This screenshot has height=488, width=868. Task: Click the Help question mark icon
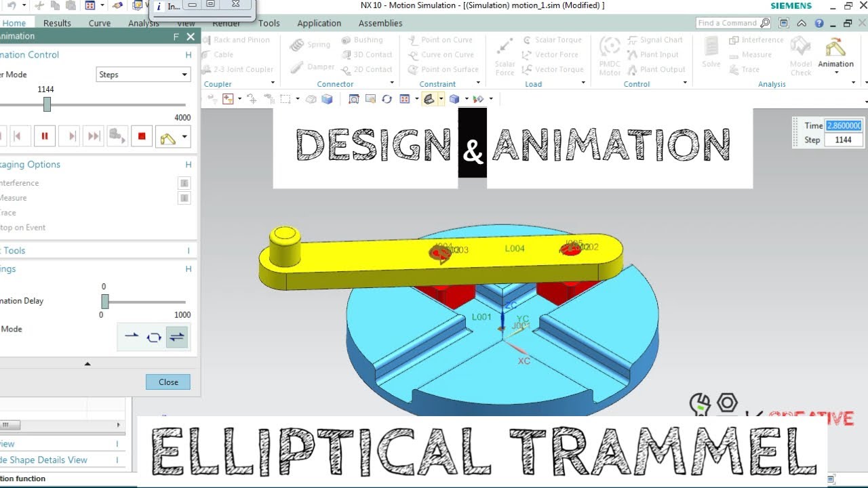point(819,23)
